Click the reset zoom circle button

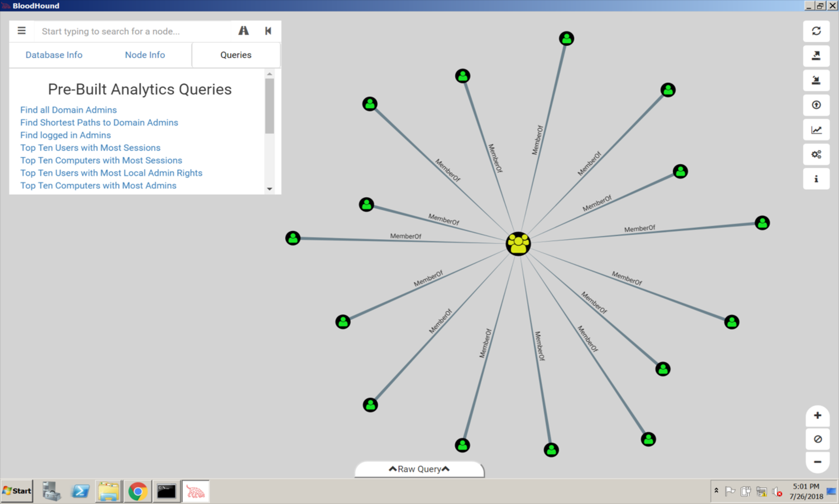pos(817,439)
